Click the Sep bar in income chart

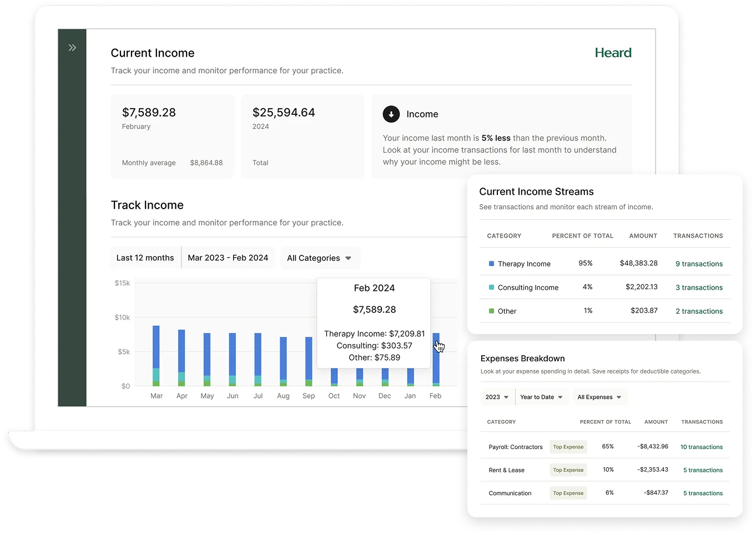pyautogui.click(x=309, y=361)
